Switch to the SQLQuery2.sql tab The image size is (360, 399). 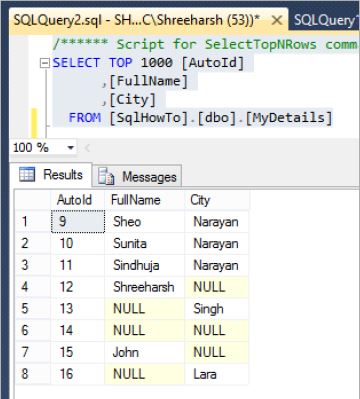[136, 20]
